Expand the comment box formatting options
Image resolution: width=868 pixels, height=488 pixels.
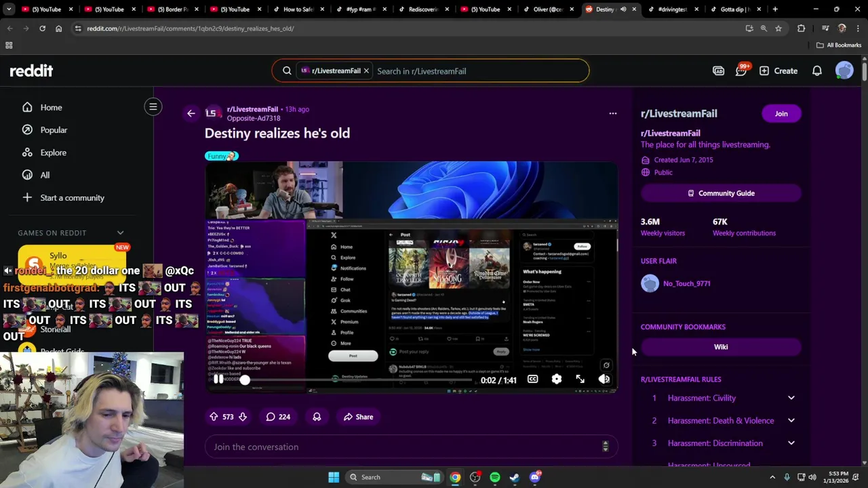click(x=606, y=447)
